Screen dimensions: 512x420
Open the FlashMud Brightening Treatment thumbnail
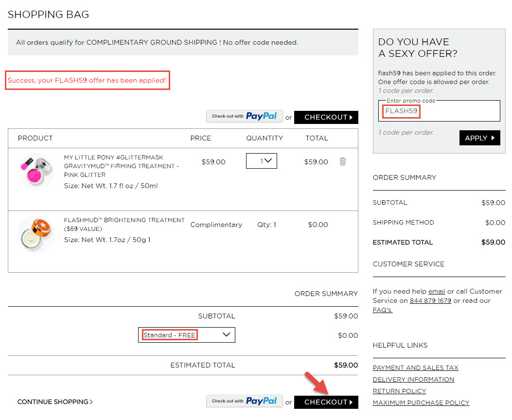click(36, 234)
